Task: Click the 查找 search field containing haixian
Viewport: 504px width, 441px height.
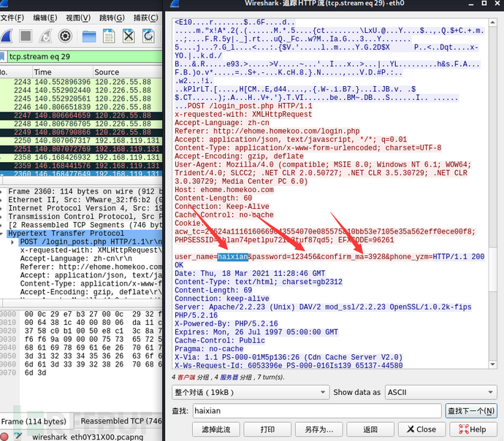Action: (317, 411)
